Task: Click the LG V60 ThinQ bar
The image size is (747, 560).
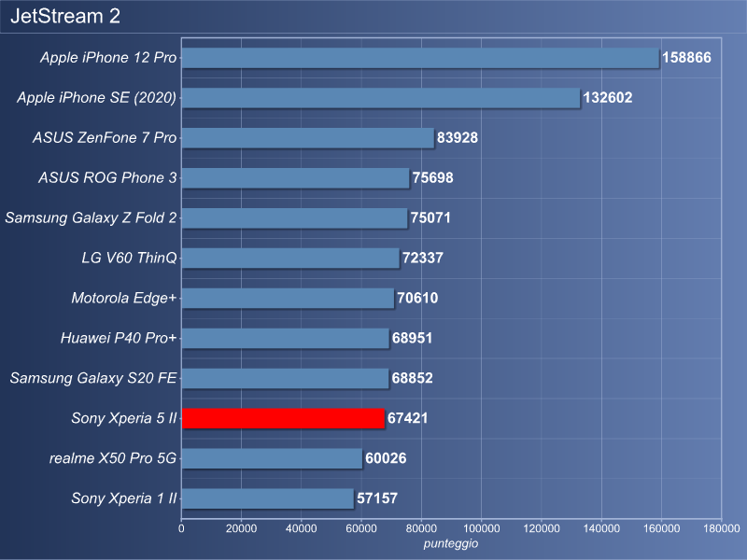Action: (290, 258)
